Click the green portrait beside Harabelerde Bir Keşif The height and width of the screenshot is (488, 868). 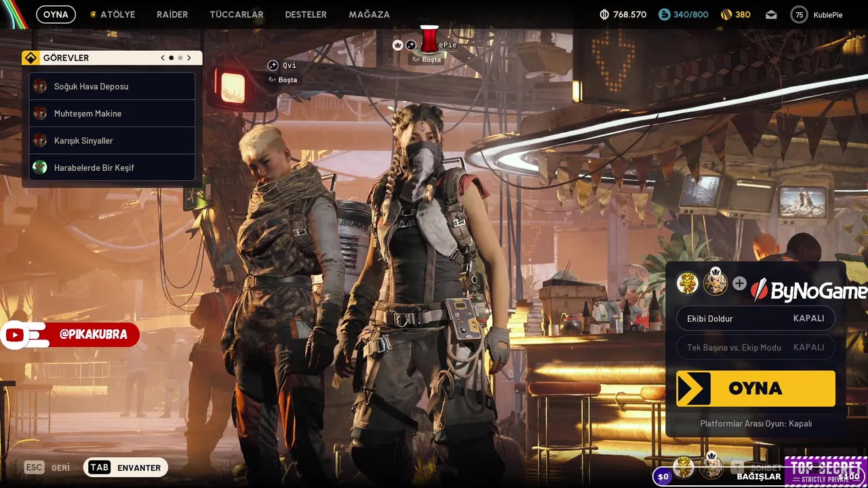tap(40, 167)
